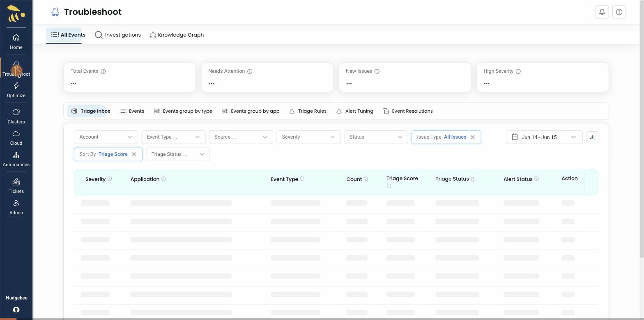The image size is (644, 320).
Task: Select the Events tab
Action: (x=132, y=111)
